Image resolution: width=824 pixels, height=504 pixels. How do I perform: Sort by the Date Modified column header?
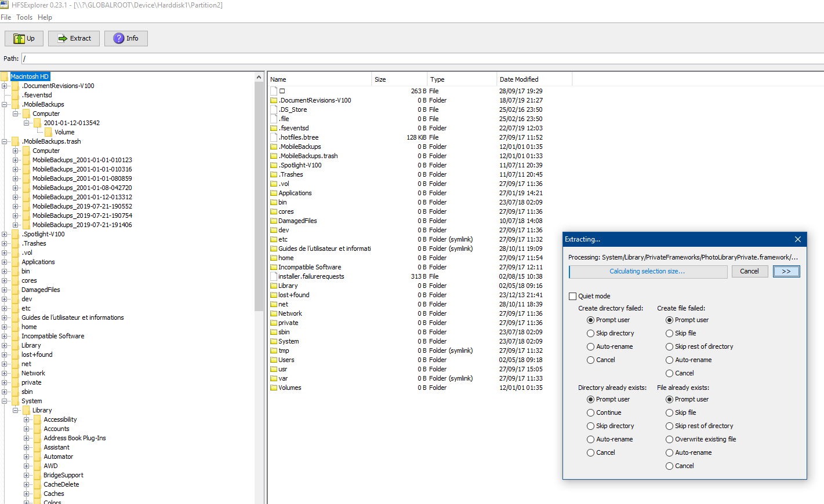coord(534,79)
